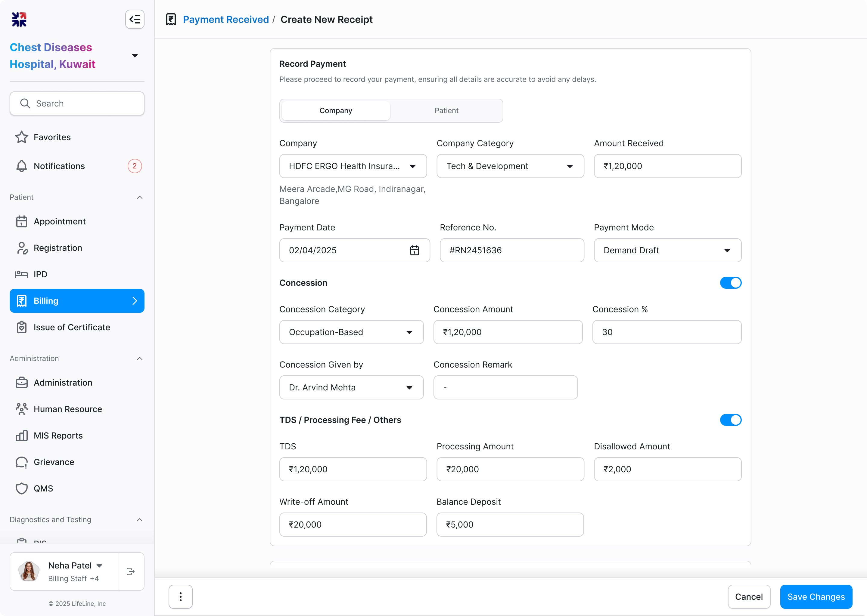
Task: Switch to the Patient tab
Action: click(x=446, y=111)
